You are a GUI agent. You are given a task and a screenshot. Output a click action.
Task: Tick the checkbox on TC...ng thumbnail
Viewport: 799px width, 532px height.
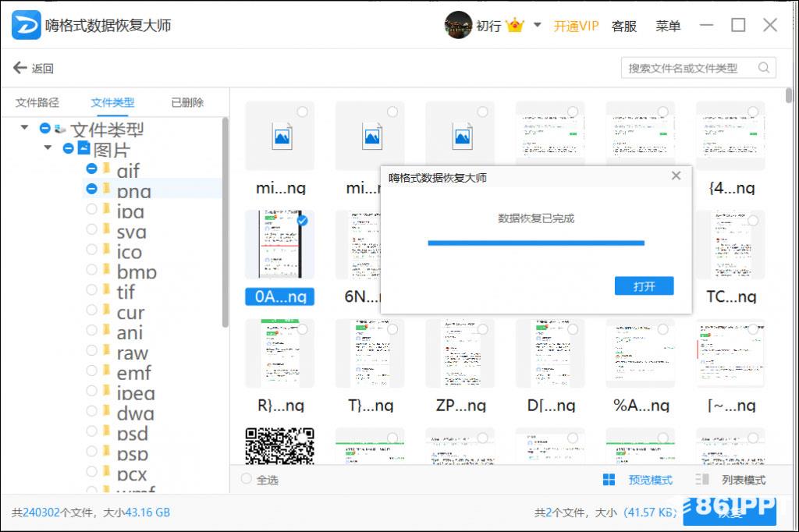click(753, 220)
